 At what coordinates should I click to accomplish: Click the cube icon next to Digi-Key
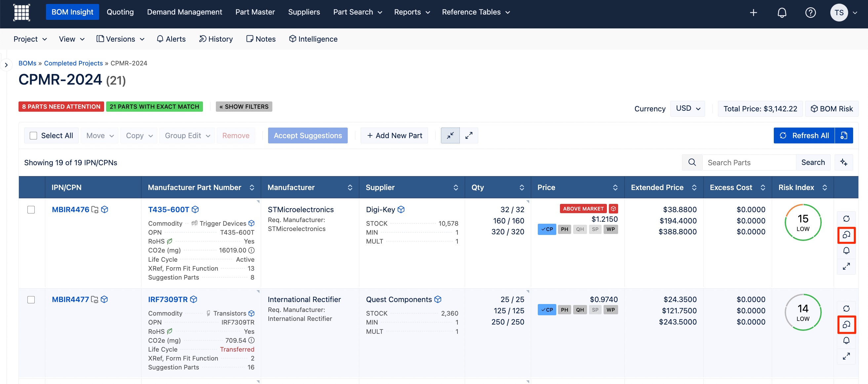401,210
